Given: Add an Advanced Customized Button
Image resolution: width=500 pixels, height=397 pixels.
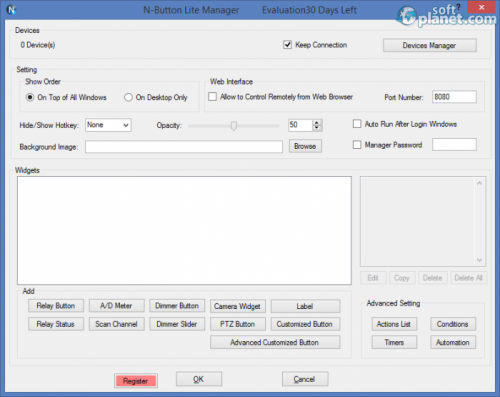Looking at the screenshot, I should [x=275, y=342].
